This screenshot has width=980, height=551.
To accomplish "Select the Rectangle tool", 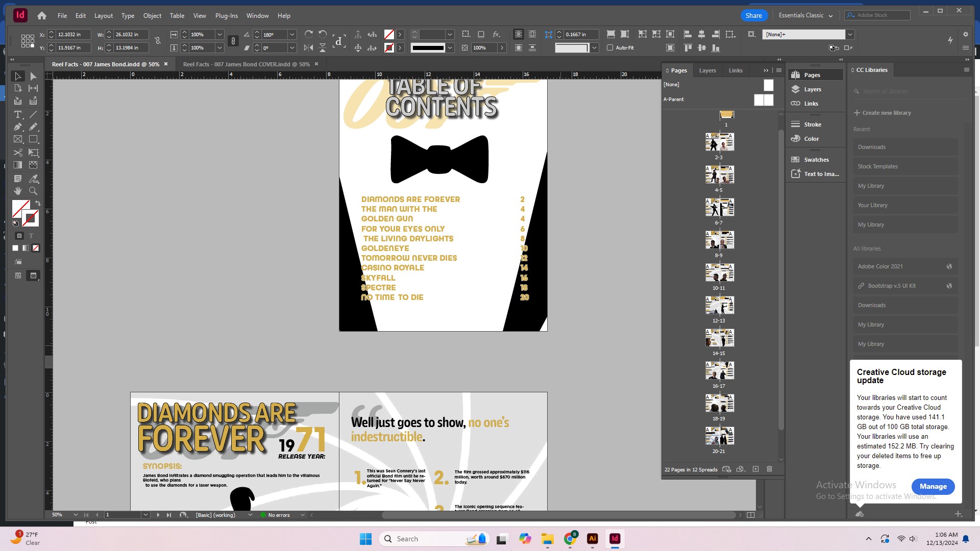I will [33, 139].
